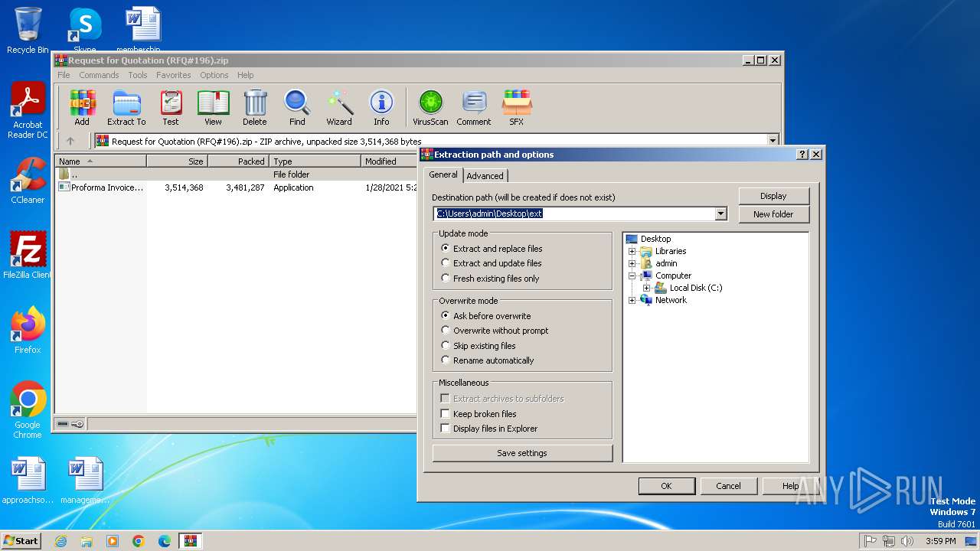Select the parent folder '..' row
Screen dimensions: 980x551
237,174
